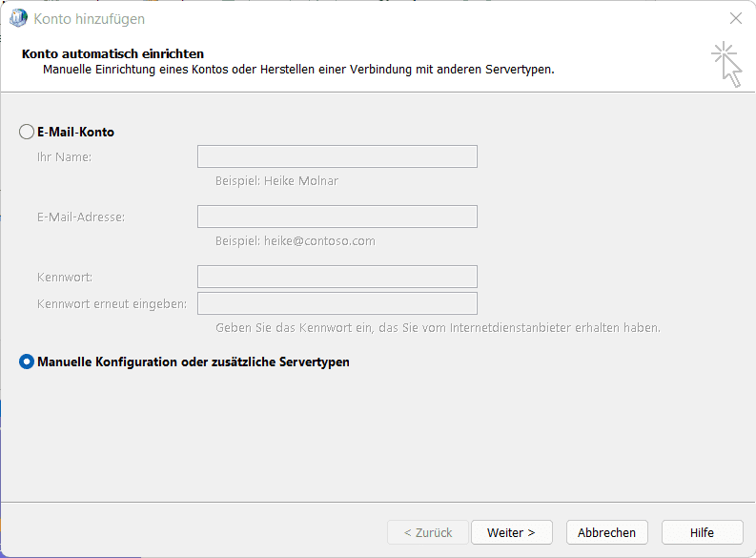Click the Konto automatisch einrichten heading
This screenshot has width=756, height=558.
tap(112, 53)
